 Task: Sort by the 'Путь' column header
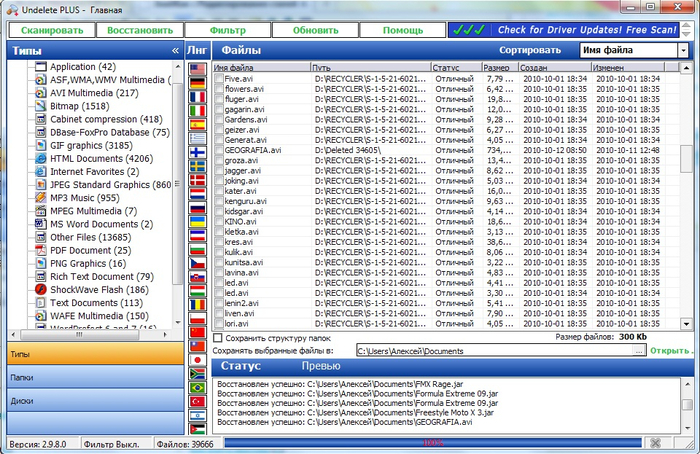[371, 67]
